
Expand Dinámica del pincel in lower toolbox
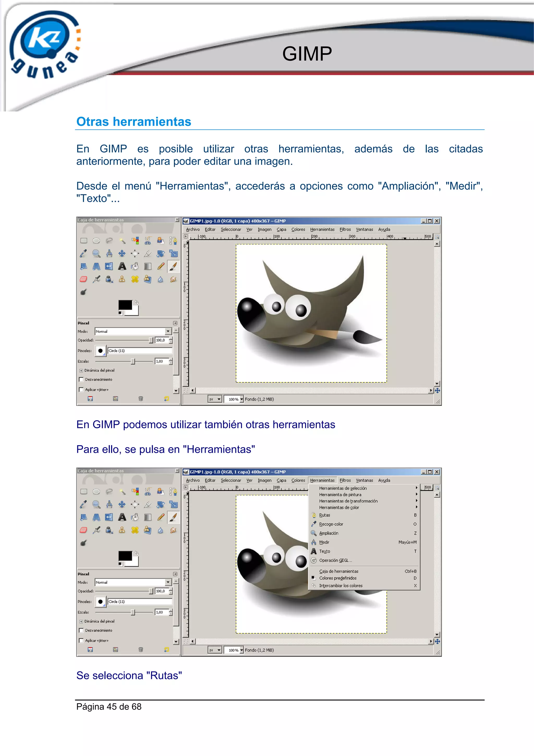pyautogui.click(x=81, y=621)
